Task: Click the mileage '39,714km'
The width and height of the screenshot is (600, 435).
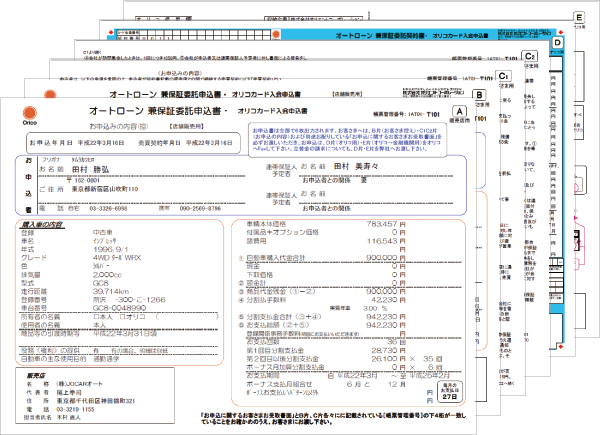Action: [111, 292]
